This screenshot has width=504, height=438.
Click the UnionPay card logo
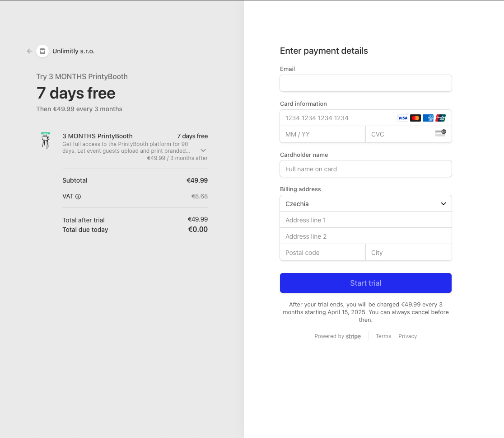[441, 118]
